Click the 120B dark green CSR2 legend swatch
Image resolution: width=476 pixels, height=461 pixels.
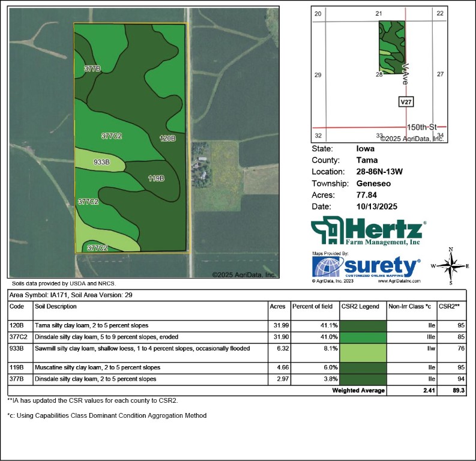[x=363, y=326]
